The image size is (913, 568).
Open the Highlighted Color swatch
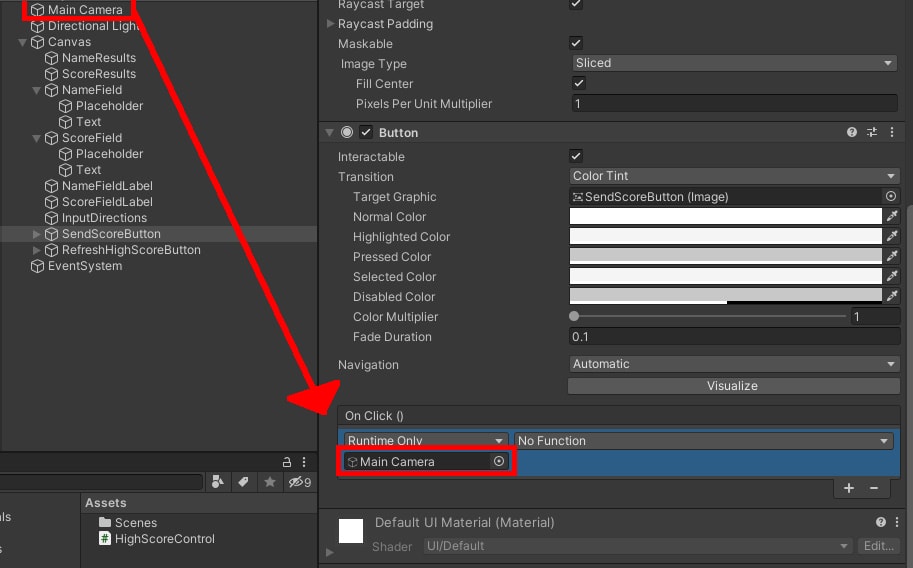click(x=724, y=236)
